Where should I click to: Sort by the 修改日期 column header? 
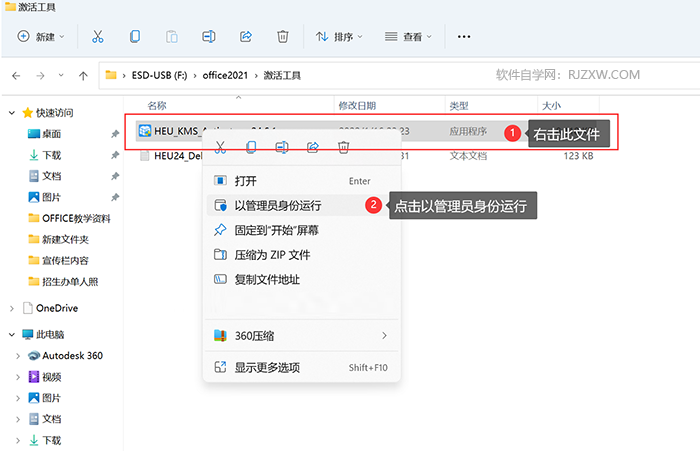(357, 106)
